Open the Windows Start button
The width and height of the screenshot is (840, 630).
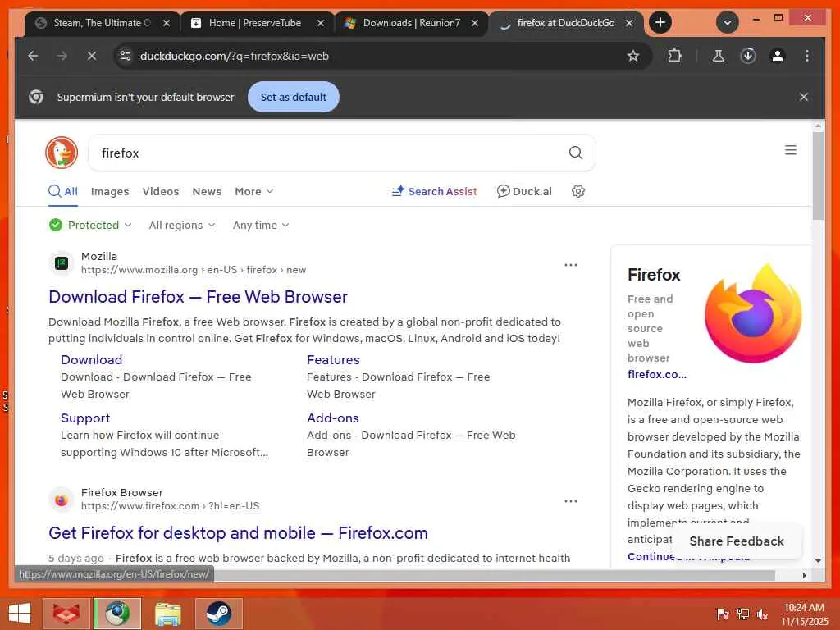pyautogui.click(x=20, y=614)
